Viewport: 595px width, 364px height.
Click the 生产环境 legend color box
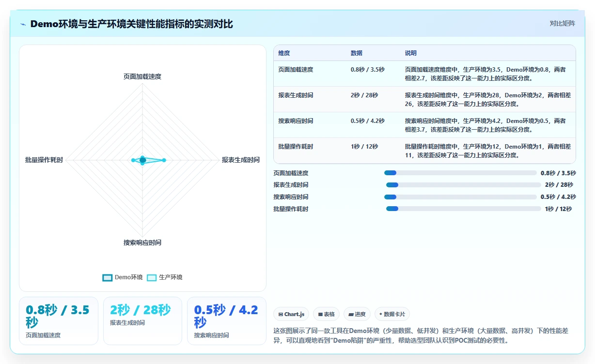point(152,277)
